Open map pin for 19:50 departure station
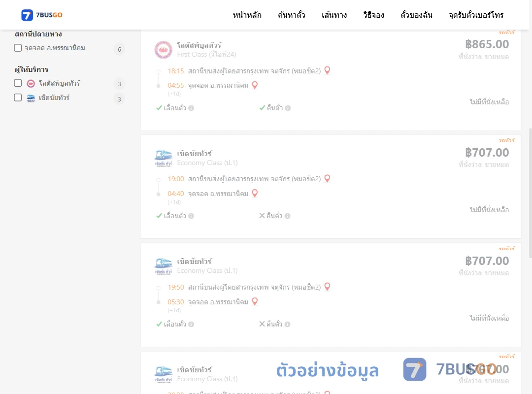Screen dimensions: 532x394 point(328,287)
